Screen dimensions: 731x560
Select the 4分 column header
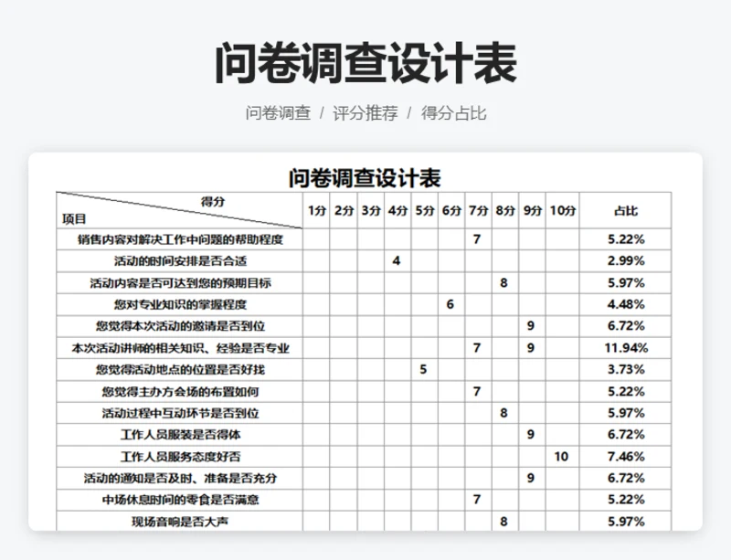pos(397,211)
